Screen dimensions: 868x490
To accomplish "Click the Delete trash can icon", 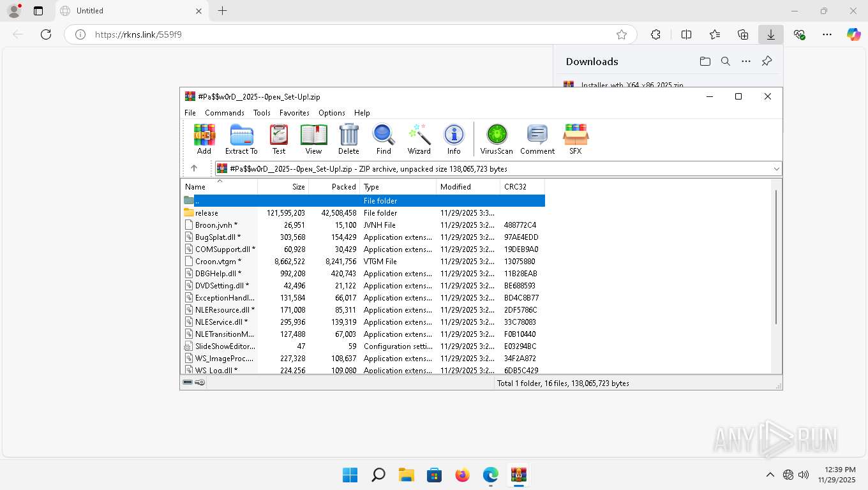I will 348,139.
